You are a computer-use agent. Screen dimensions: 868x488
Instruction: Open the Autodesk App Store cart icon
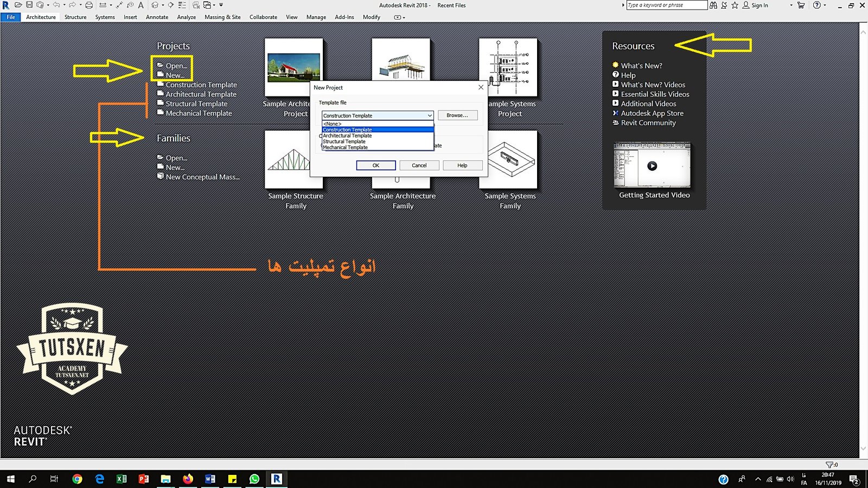[x=801, y=5]
